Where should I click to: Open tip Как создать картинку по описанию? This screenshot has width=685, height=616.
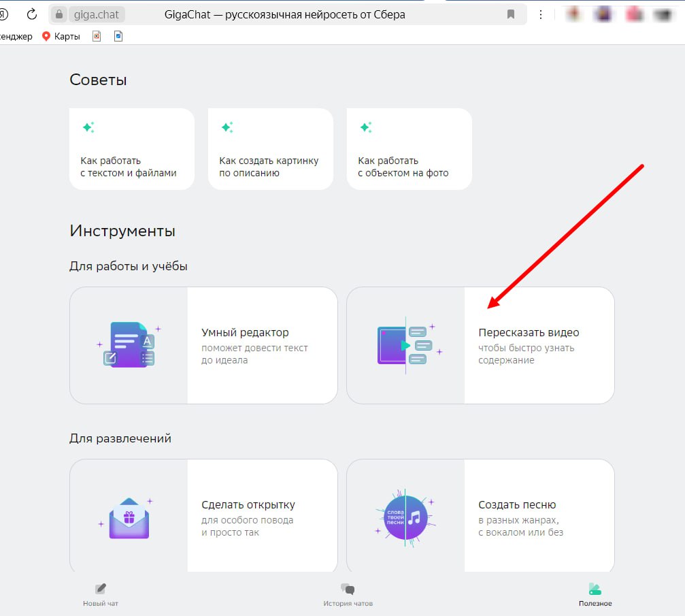271,149
